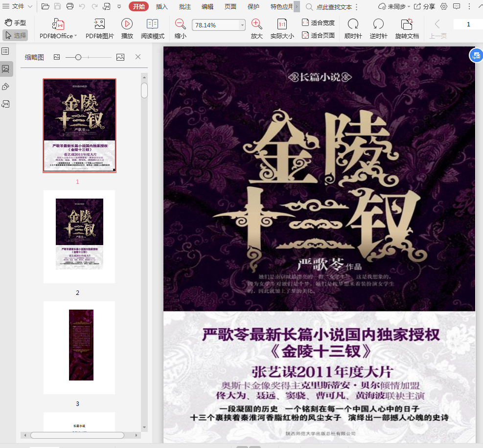Rotate view 顺时针 clockwise
The image size is (483, 448).
353,29
